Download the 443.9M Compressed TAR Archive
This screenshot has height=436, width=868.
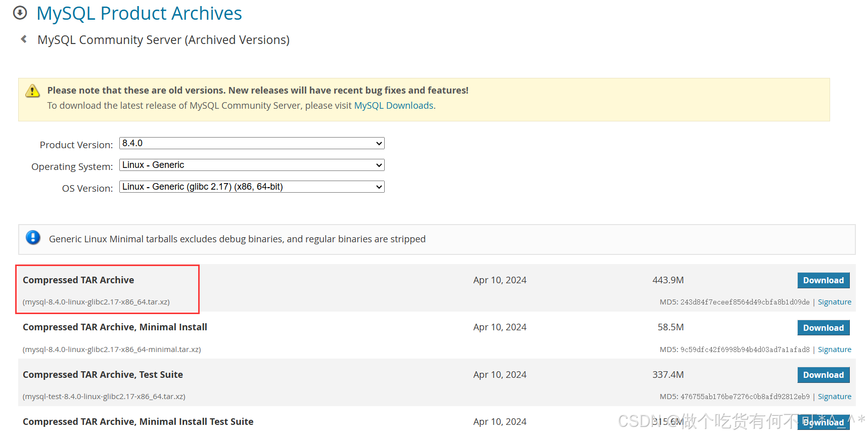(823, 280)
